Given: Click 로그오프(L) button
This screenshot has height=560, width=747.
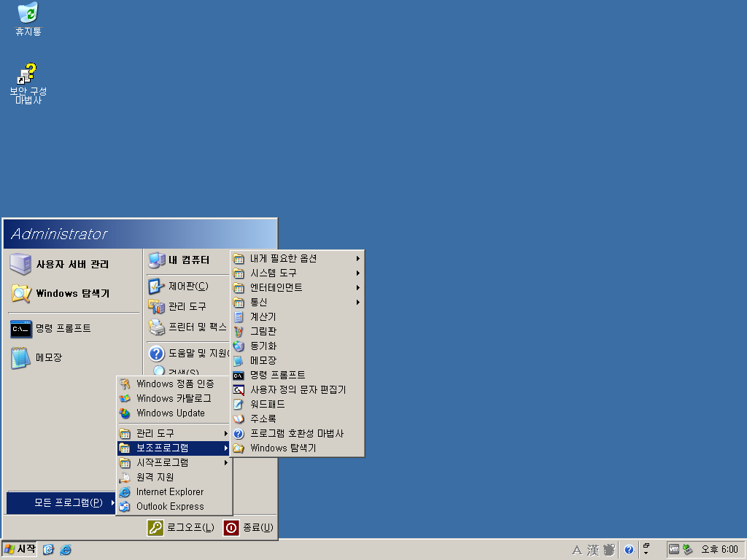Looking at the screenshot, I should (x=181, y=528).
